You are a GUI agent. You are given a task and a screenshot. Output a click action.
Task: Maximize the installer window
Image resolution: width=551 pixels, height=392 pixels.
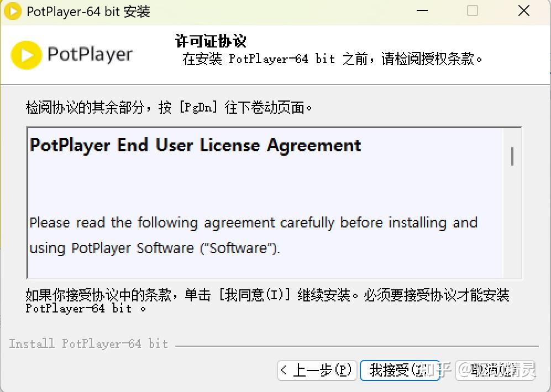(x=473, y=11)
